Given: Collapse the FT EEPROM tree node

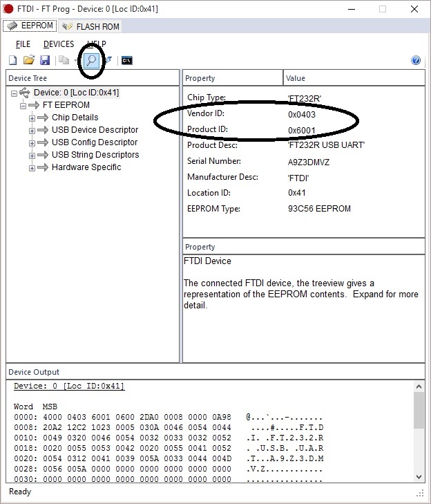Looking at the screenshot, I should 23,106.
